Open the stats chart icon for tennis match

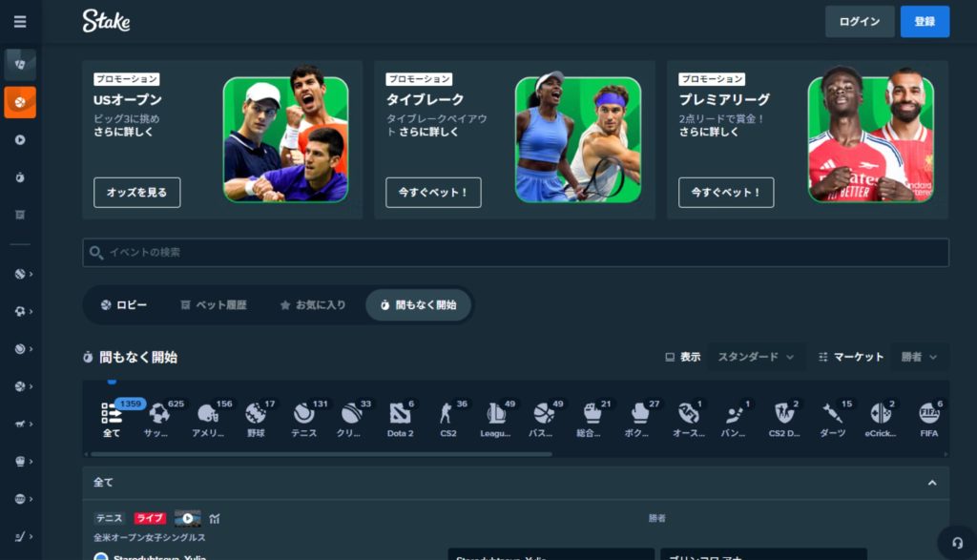pos(215,518)
